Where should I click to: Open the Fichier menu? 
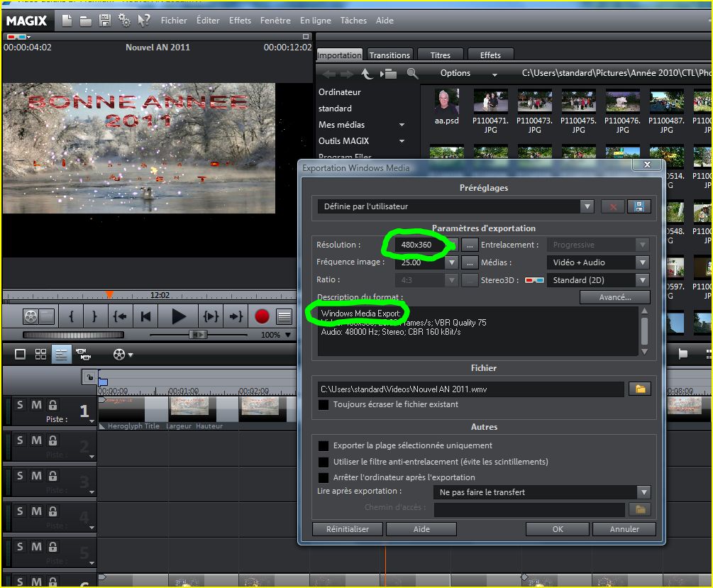[174, 21]
